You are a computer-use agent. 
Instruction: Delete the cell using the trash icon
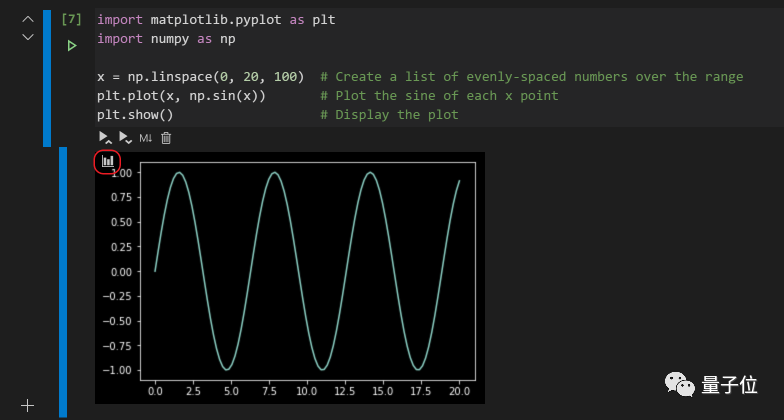[x=166, y=137]
